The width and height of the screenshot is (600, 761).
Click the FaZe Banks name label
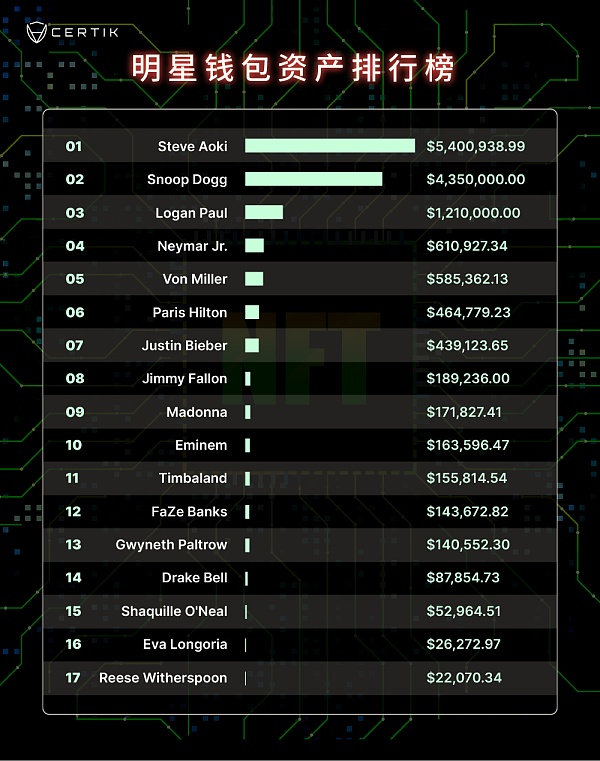189,511
